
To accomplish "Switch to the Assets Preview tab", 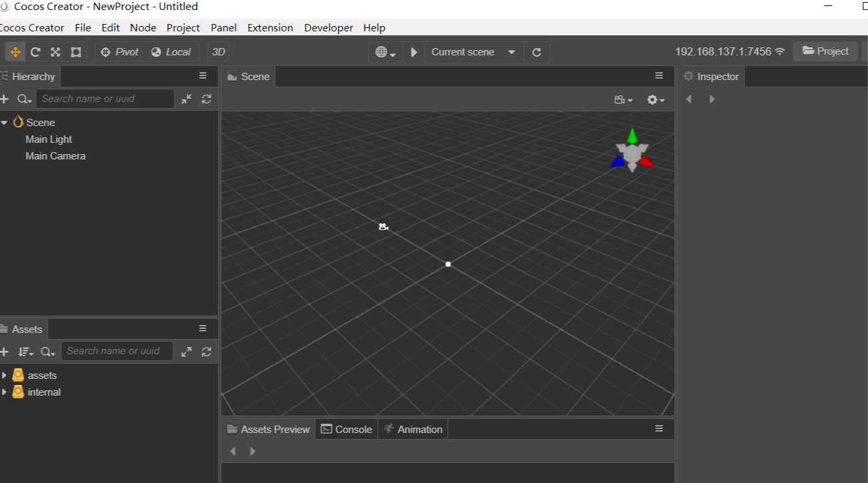I will pyautogui.click(x=269, y=429).
